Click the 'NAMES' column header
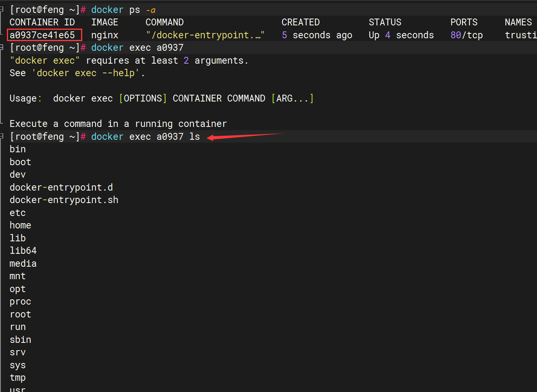This screenshot has height=392, width=537. [x=518, y=22]
